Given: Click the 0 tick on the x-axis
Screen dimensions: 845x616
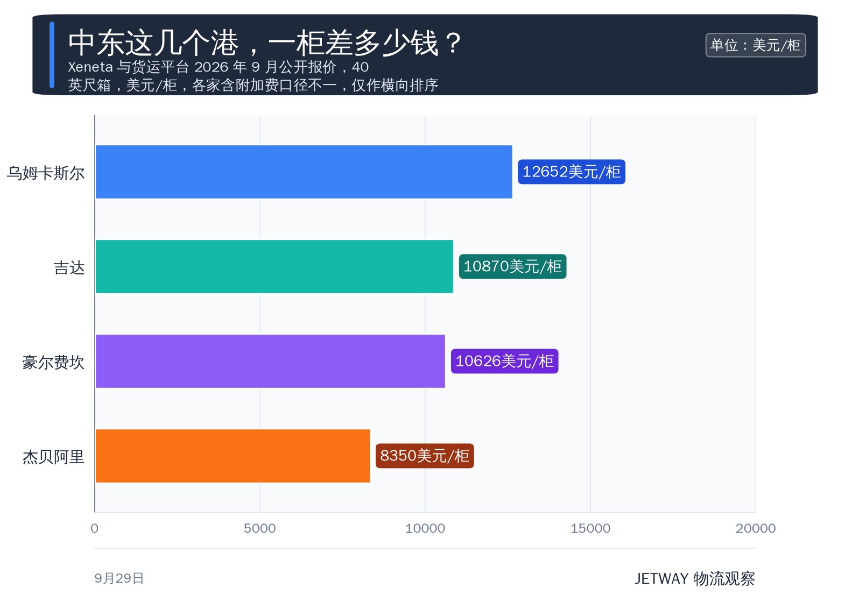Looking at the screenshot, I should 95,528.
